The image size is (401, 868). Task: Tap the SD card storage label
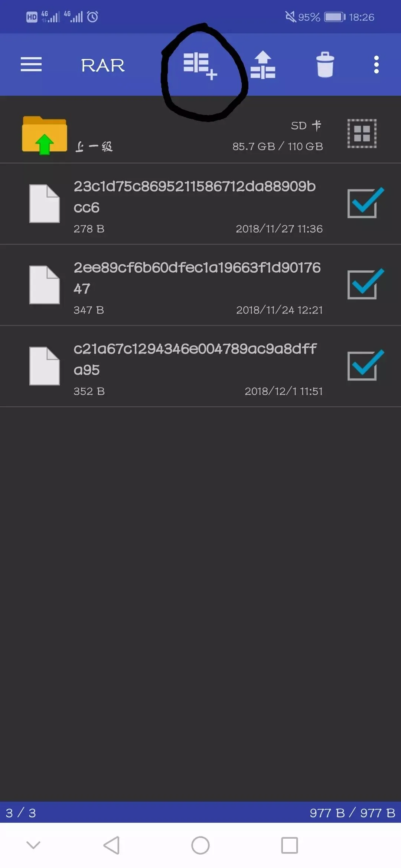point(306,126)
